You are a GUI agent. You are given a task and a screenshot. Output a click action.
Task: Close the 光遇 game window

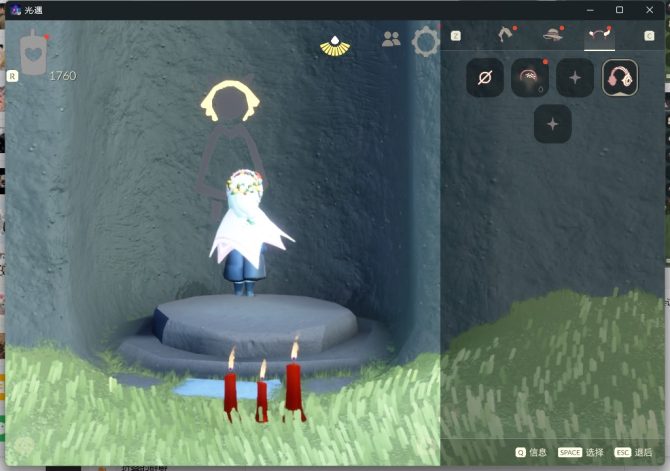[649, 10]
